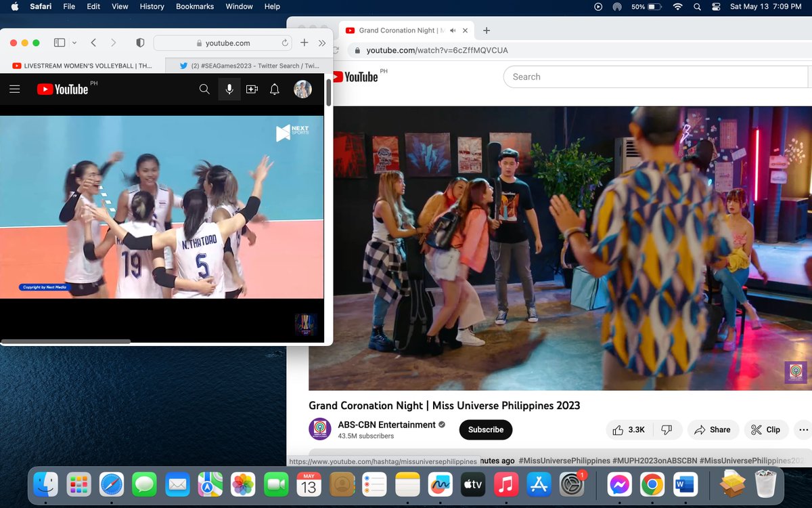Open Finder from the Dock
The width and height of the screenshot is (812, 508).
pyautogui.click(x=46, y=484)
